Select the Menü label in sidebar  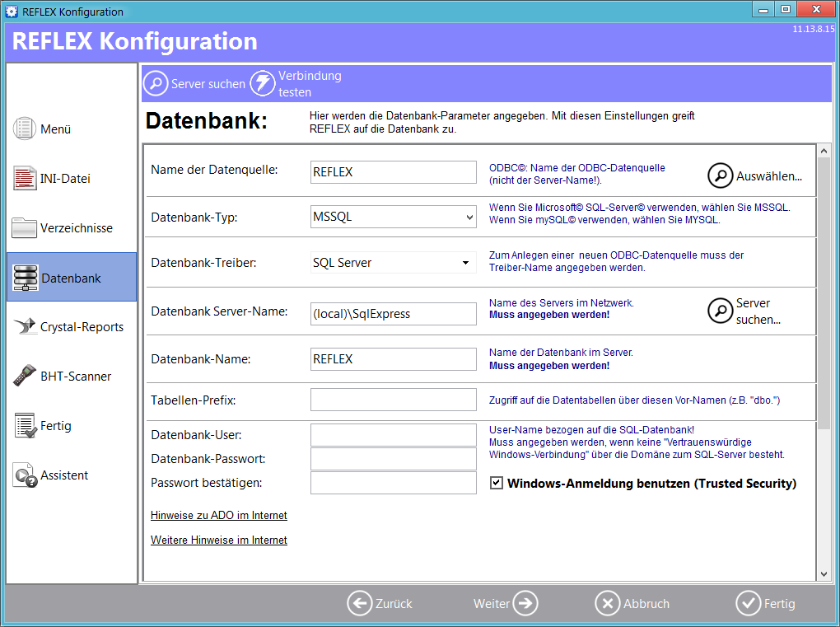click(x=56, y=129)
